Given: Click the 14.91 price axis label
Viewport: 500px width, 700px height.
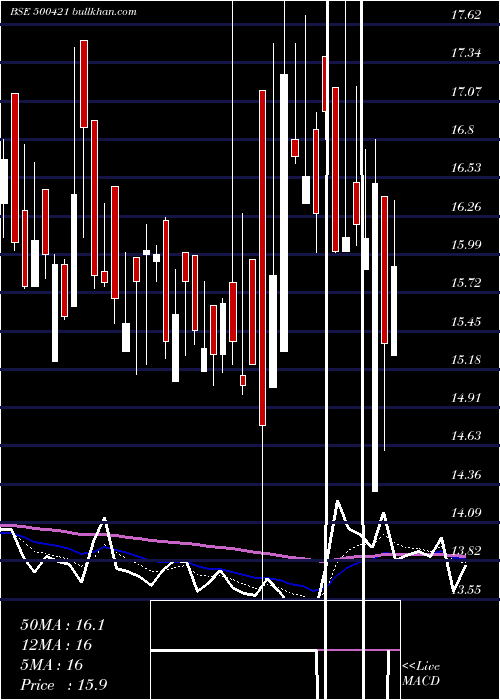Looking at the screenshot, I should click(x=466, y=397).
